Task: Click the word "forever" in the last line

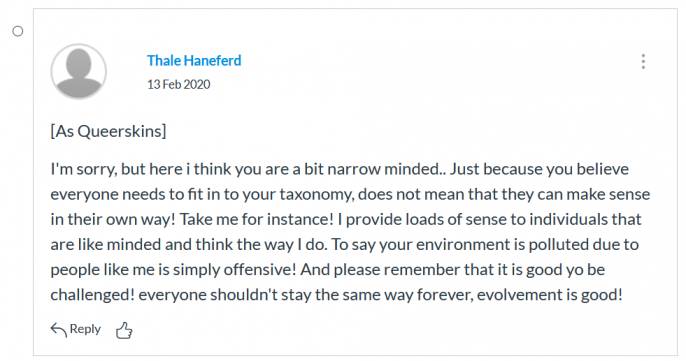Action: (x=444, y=295)
